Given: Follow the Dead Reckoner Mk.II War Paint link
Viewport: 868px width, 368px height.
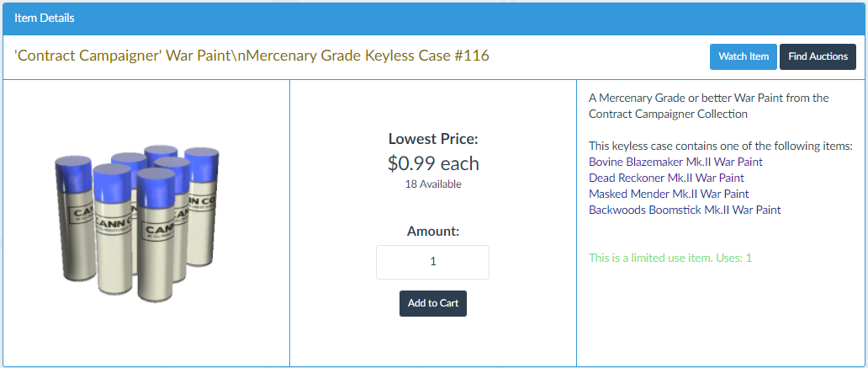Looking at the screenshot, I should [666, 178].
